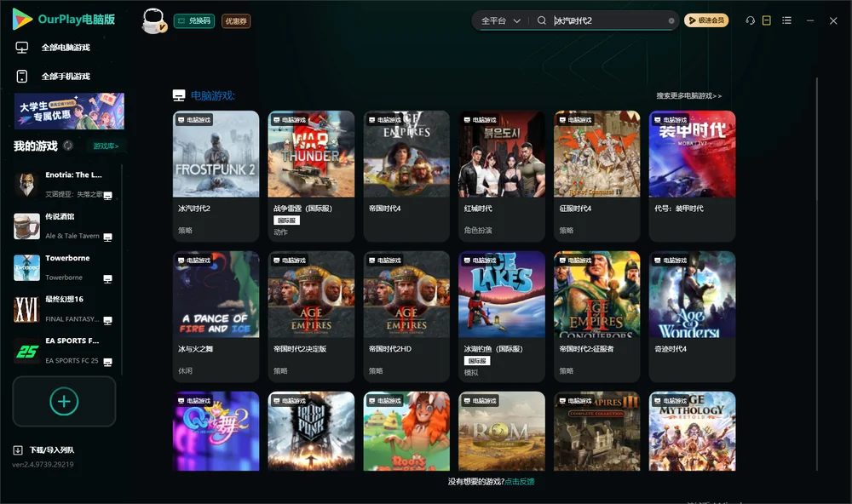The height and width of the screenshot is (504, 852).
Task: Add a game with the plus button
Action: pos(64,401)
